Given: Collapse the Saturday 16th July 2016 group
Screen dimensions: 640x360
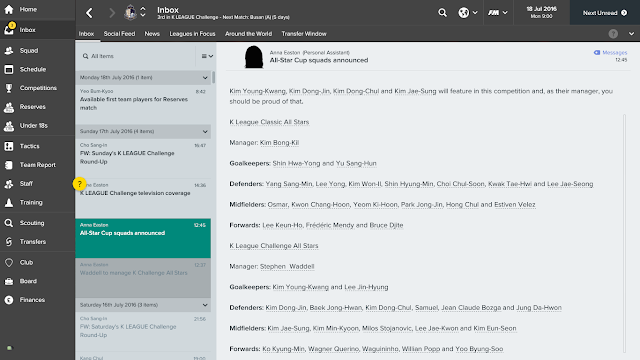Looking at the screenshot, I should pos(205,305).
